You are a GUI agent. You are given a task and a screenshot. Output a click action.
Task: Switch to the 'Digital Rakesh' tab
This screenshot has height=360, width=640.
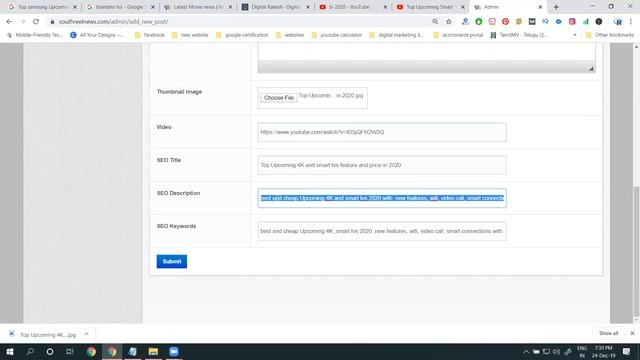click(x=275, y=7)
